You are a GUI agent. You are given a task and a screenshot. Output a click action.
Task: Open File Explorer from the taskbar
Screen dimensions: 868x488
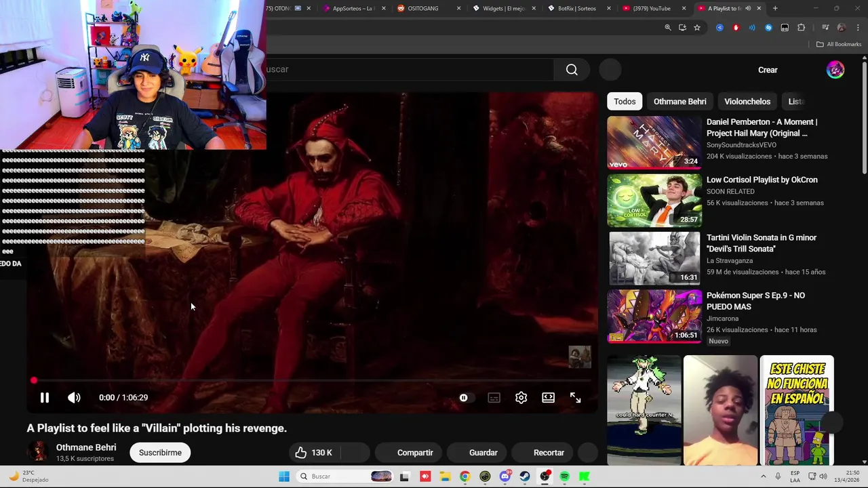pyautogui.click(x=445, y=476)
